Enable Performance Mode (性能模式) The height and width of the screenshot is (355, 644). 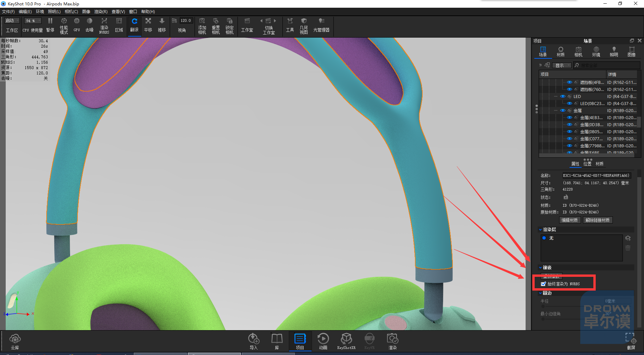64,26
